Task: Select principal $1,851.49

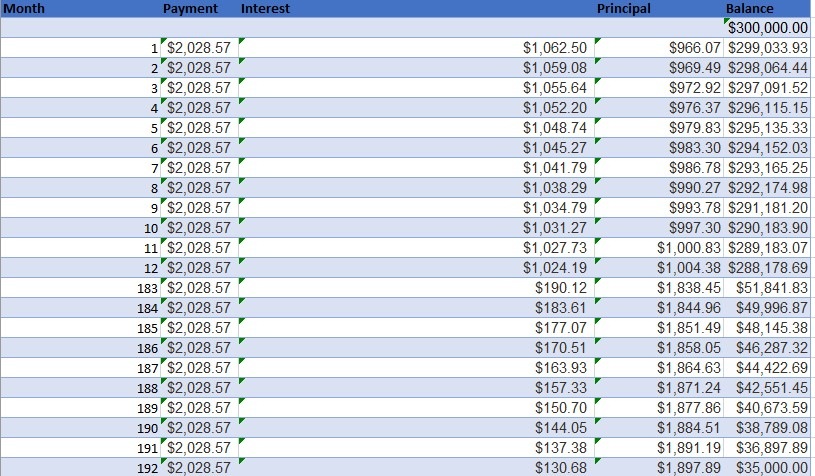Action: tap(659, 328)
